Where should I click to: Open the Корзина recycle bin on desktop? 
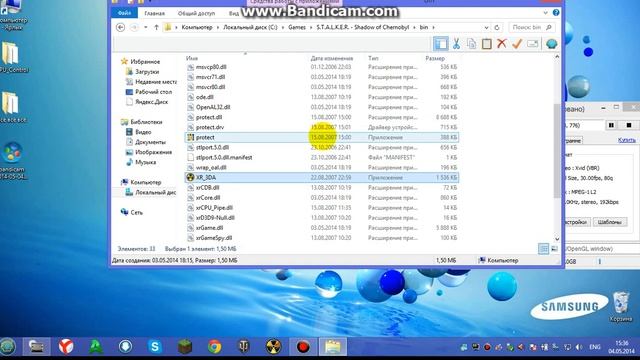coord(621,307)
